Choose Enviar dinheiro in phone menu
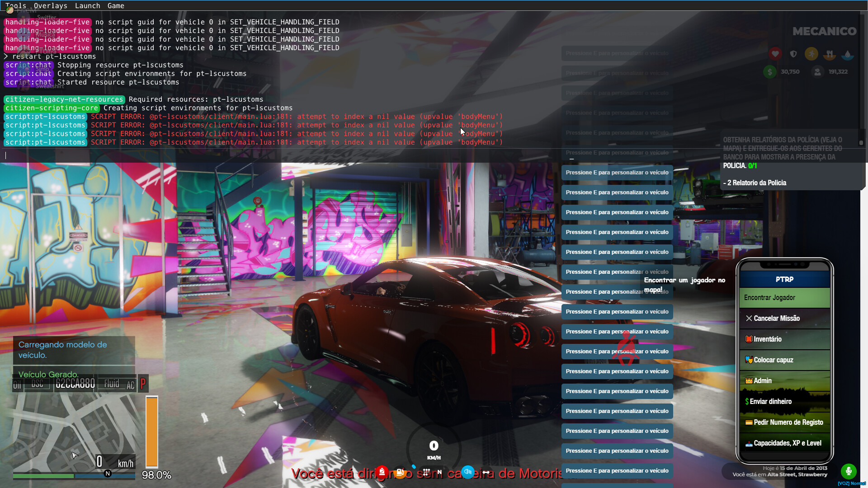 coord(784,402)
